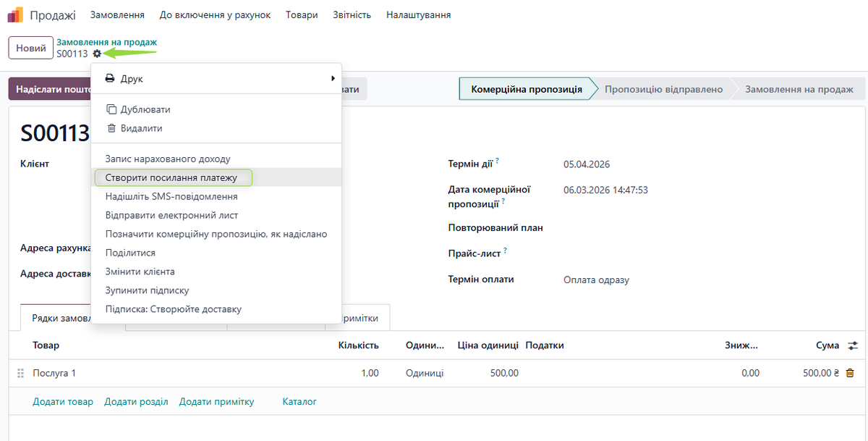Open the Каталог link
868x441 pixels.
pyautogui.click(x=299, y=401)
